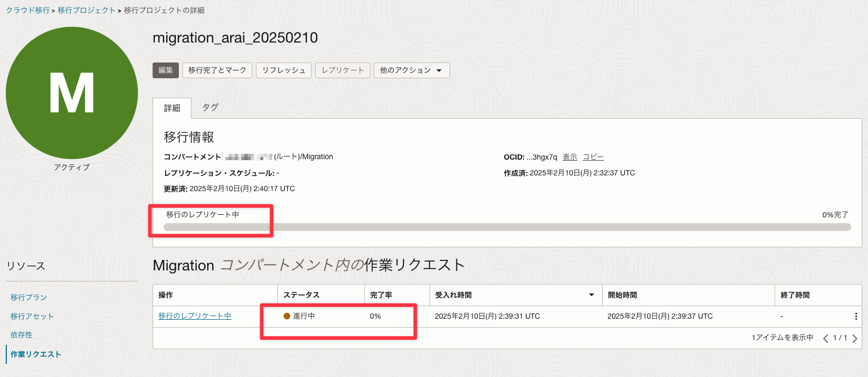This screenshot has width=868, height=377.
Task: Click the 2:39:37 UTC start time cell
Action: (x=660, y=316)
